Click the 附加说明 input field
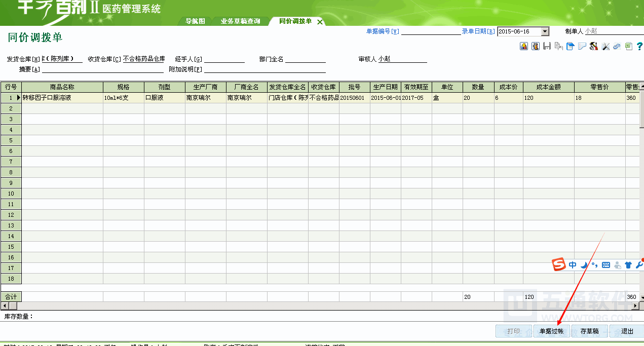This screenshot has width=644, height=346. coord(265,69)
